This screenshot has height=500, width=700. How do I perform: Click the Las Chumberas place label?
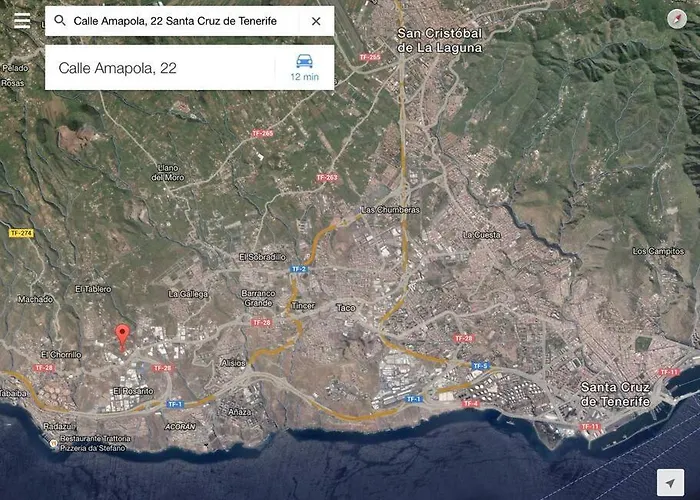click(388, 210)
